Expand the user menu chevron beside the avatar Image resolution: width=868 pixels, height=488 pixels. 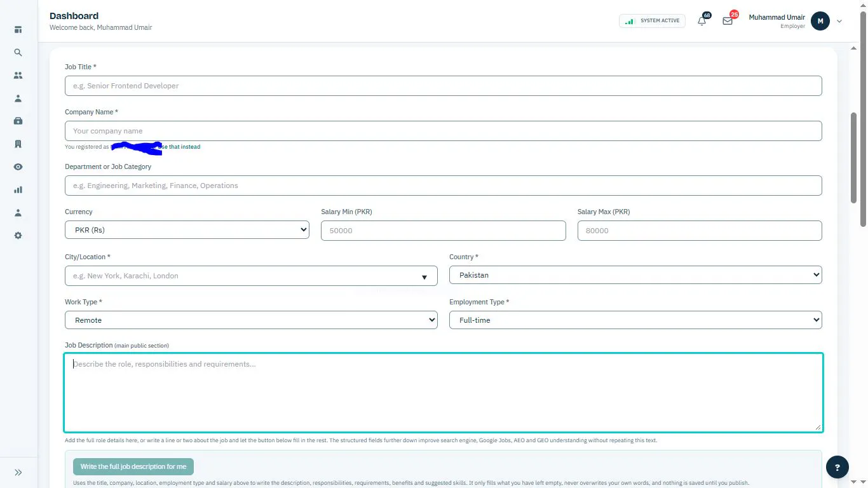click(839, 21)
